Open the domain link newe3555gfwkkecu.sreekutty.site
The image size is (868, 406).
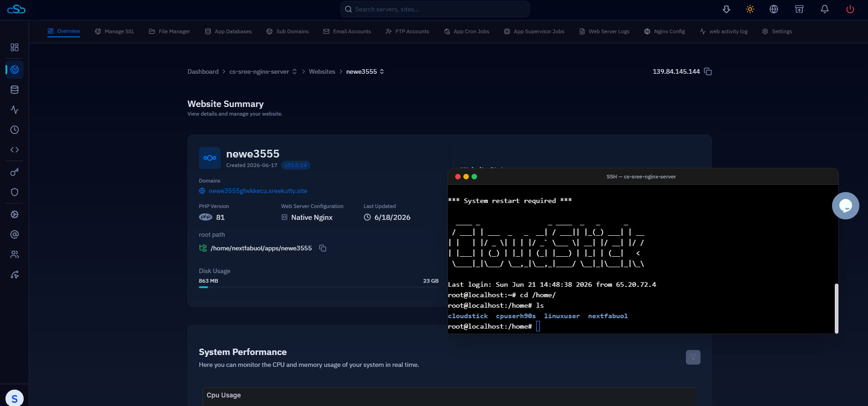tap(258, 191)
